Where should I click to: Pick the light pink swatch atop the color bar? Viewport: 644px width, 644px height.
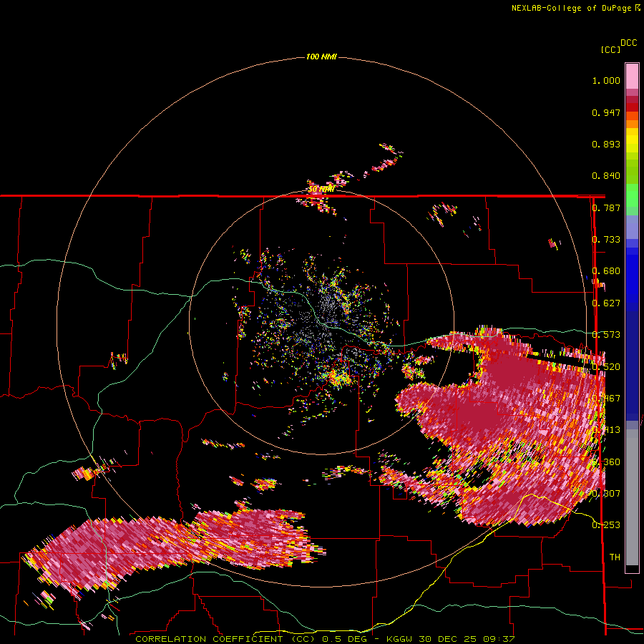(x=632, y=76)
